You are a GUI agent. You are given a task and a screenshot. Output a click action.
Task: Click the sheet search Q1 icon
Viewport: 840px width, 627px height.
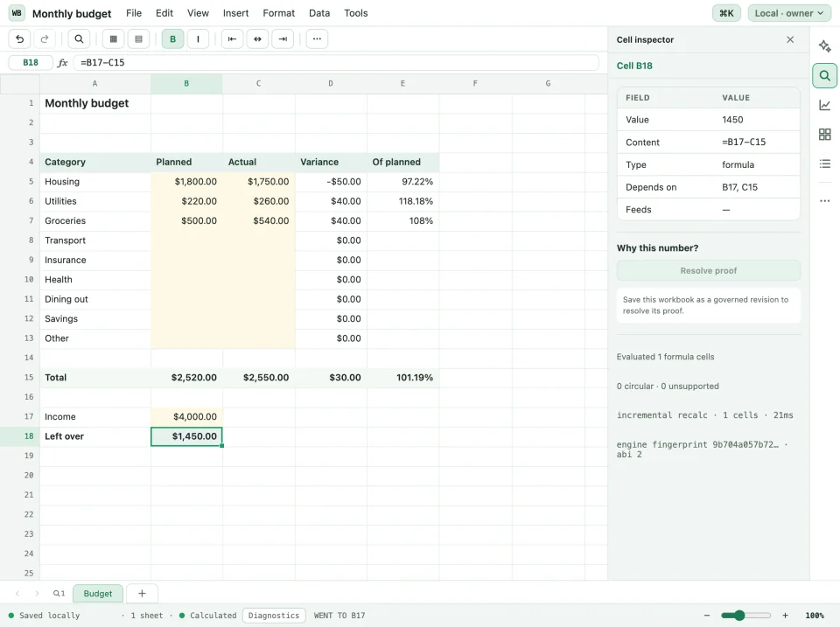(x=59, y=593)
